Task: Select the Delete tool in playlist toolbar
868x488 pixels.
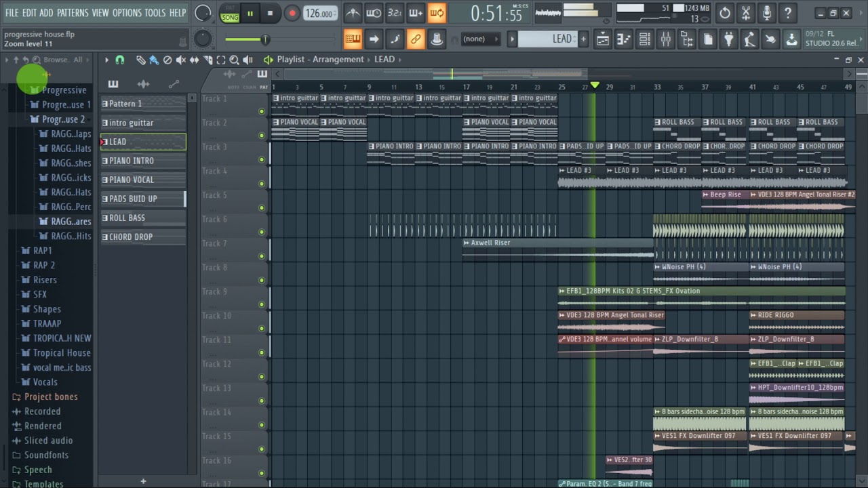Action: pyautogui.click(x=167, y=60)
